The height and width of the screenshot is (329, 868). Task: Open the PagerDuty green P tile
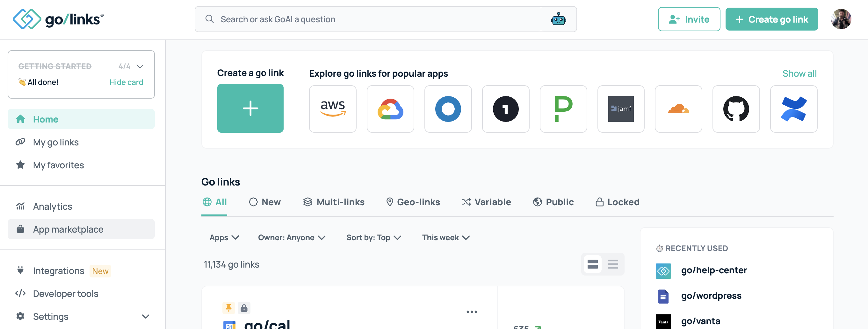tap(563, 108)
